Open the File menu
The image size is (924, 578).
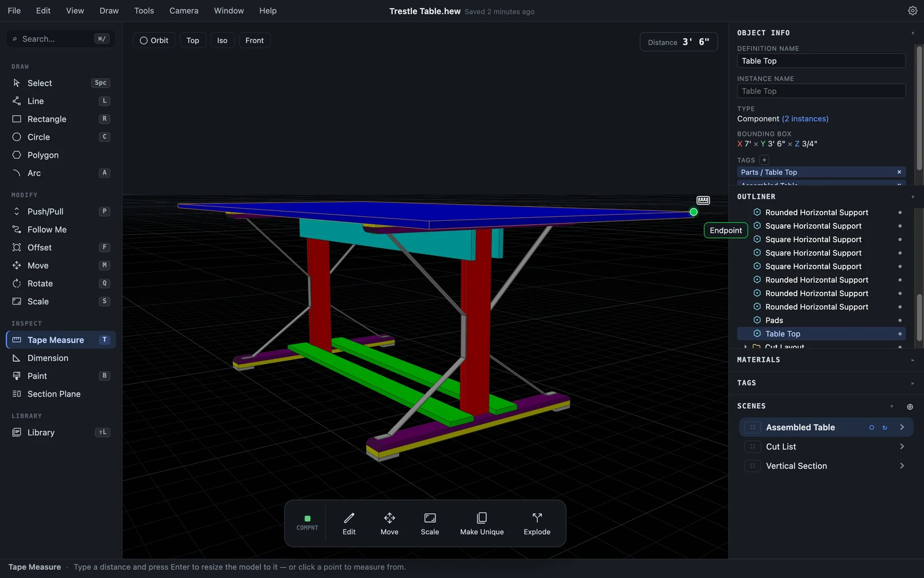[x=14, y=10]
